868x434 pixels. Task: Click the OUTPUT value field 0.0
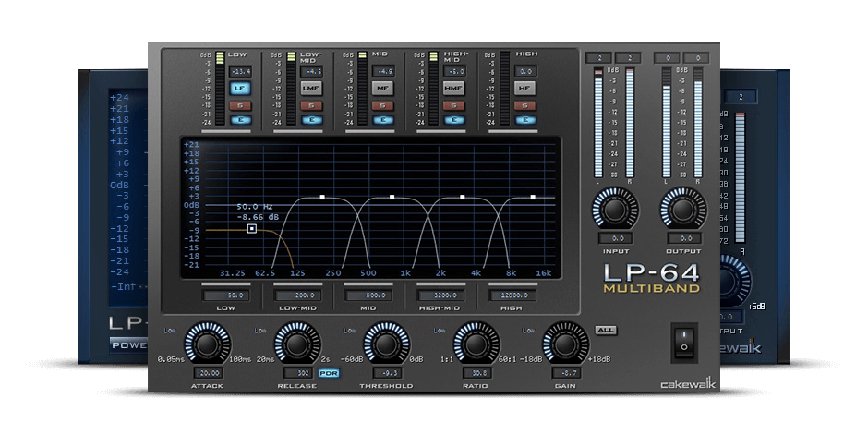[684, 238]
